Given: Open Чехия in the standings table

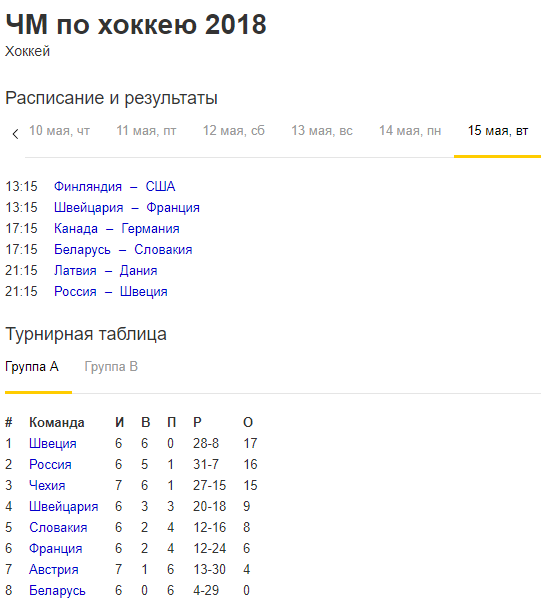Looking at the screenshot, I should click(x=47, y=485).
